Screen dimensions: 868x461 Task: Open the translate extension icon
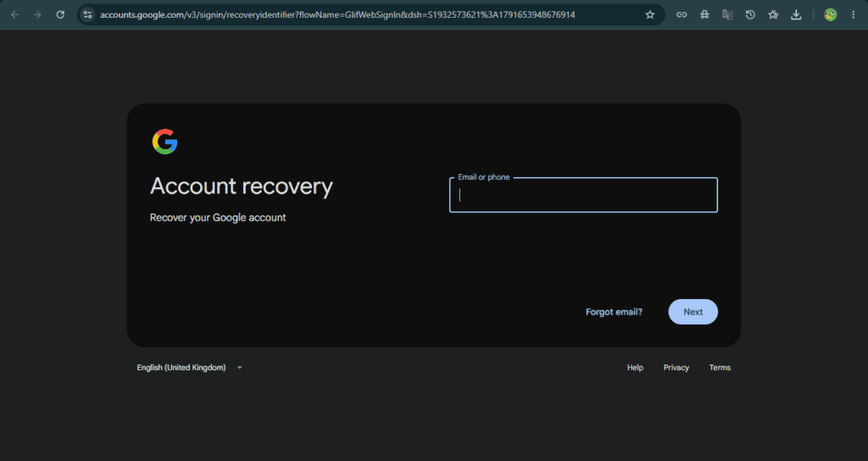[727, 15]
